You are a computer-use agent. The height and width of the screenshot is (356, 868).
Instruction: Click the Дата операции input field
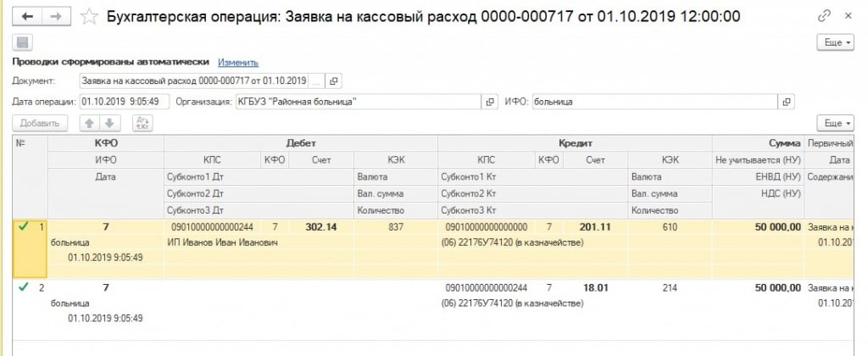point(125,102)
